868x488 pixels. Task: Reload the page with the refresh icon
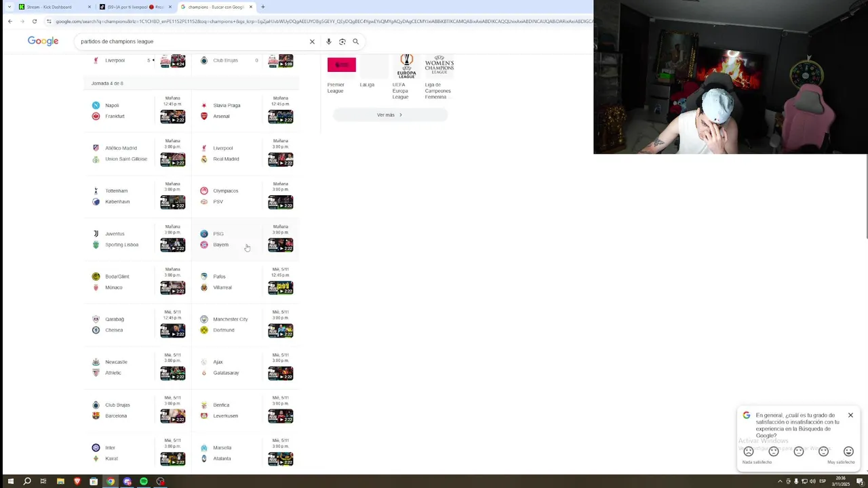coord(35,21)
